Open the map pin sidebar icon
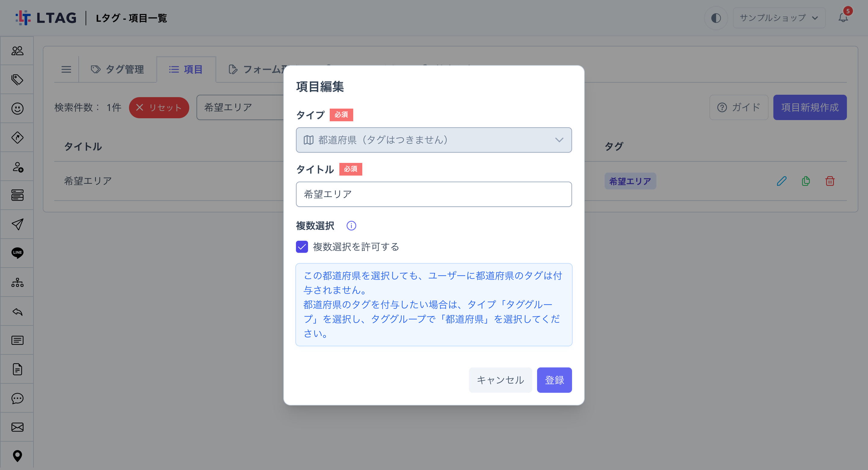Screen dimensions: 868x470 (17, 456)
